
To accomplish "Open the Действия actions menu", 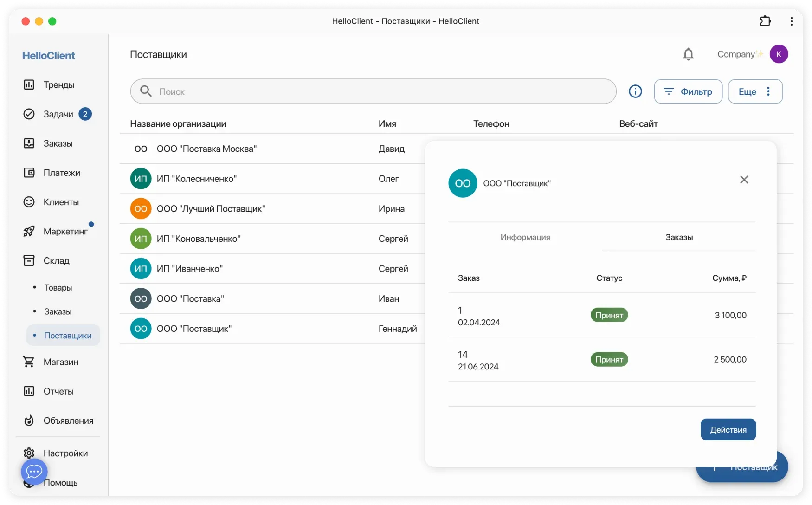I will pos(728,430).
